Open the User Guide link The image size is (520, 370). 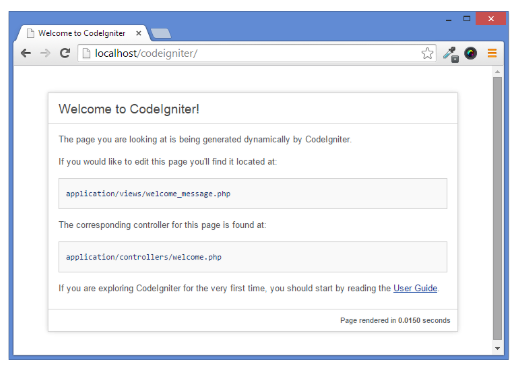(x=415, y=288)
